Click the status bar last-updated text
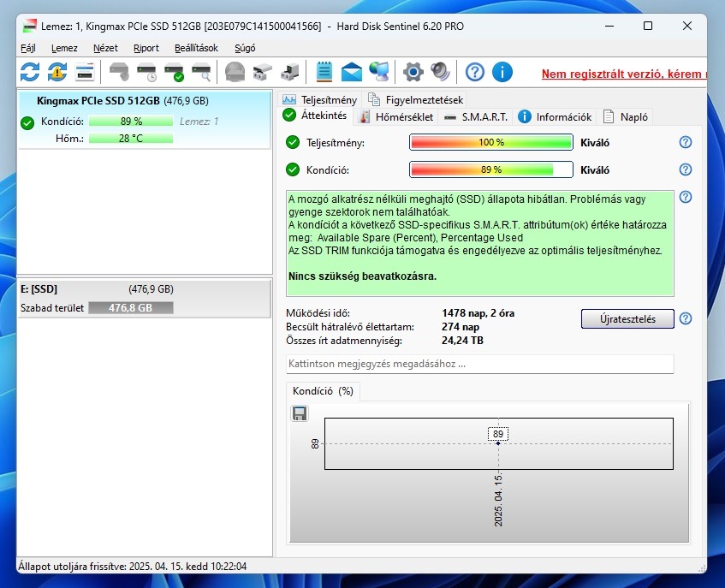725x588 pixels. pos(132,567)
